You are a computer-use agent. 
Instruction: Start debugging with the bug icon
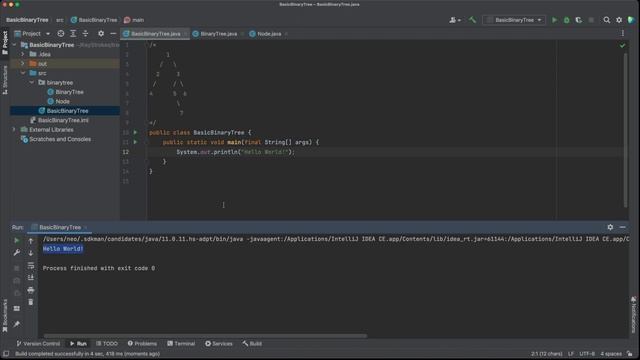click(567, 20)
